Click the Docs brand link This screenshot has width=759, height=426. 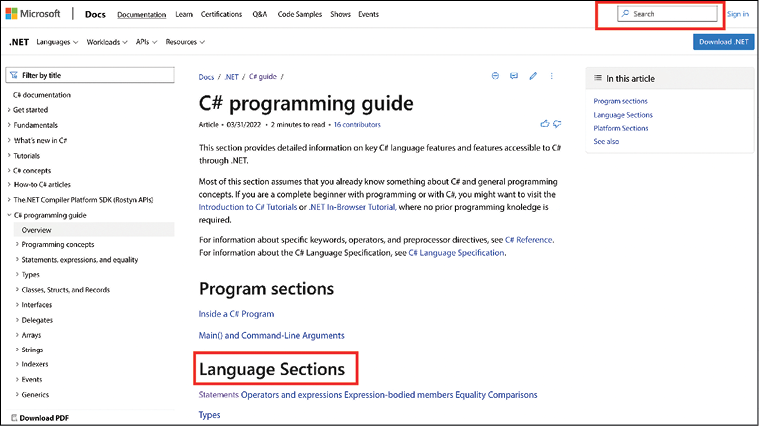95,15
